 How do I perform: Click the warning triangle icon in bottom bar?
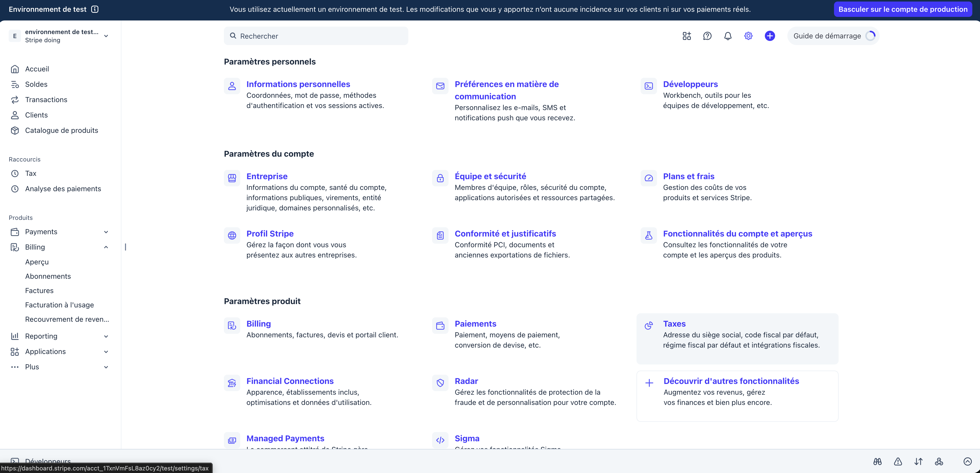pyautogui.click(x=898, y=461)
